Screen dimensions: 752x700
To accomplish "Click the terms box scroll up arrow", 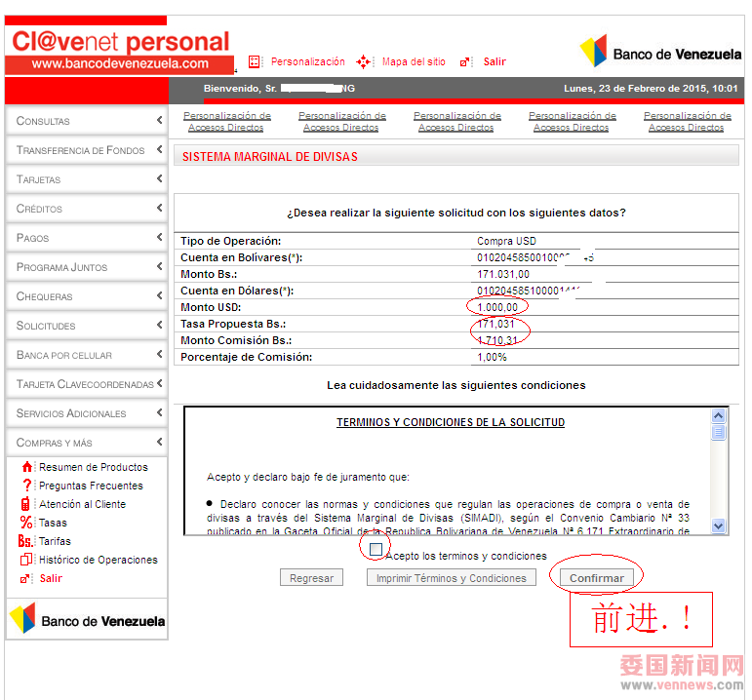I will point(718,415).
